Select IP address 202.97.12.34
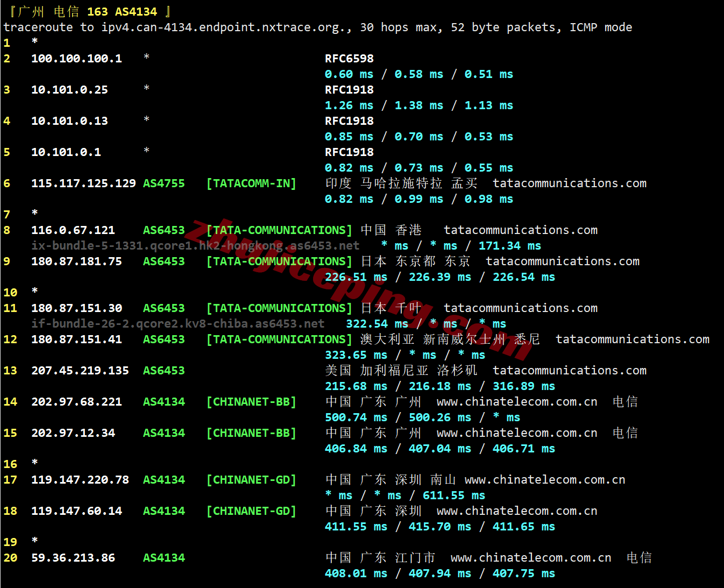Viewport: 724px width, 588px height. [73, 433]
